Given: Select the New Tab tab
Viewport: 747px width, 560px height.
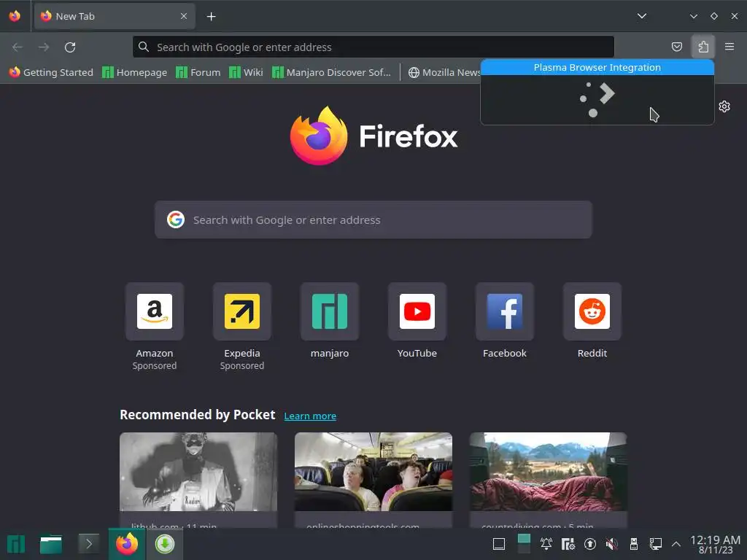Looking at the screenshot, I should (x=115, y=16).
